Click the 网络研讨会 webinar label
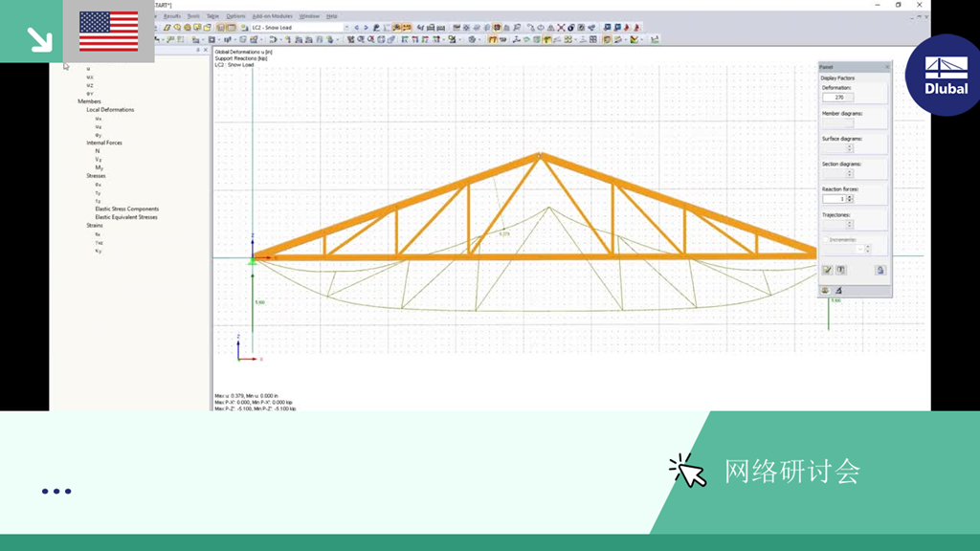The width and height of the screenshot is (980, 551). click(x=791, y=471)
